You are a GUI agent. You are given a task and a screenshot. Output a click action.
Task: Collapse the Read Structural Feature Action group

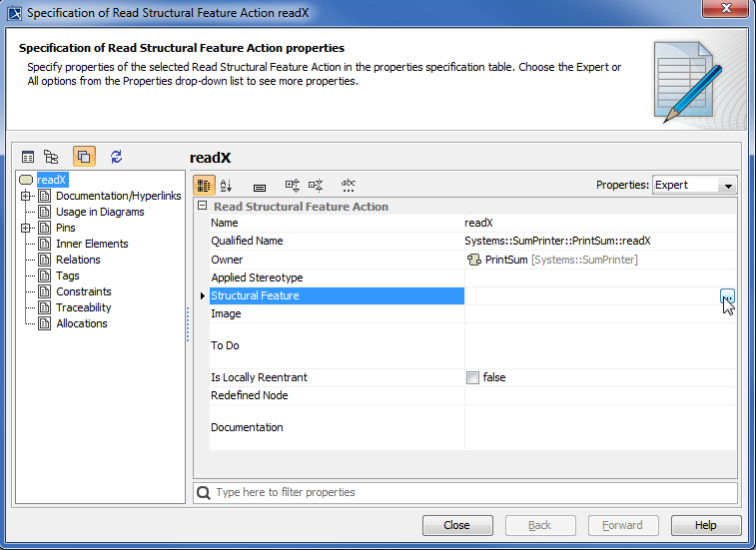(x=203, y=206)
